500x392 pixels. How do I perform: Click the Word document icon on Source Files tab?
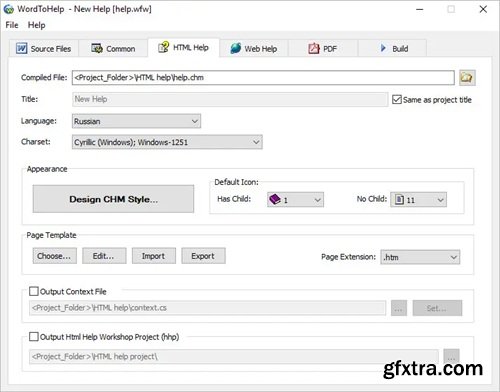(x=22, y=48)
